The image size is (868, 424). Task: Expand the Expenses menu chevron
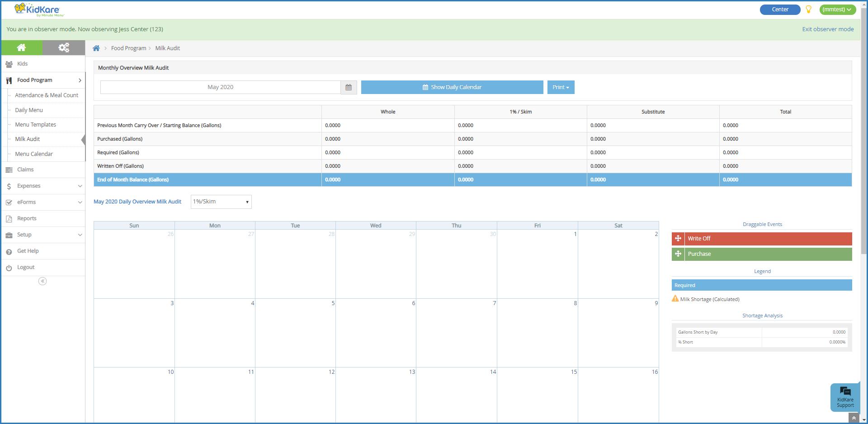(80, 186)
